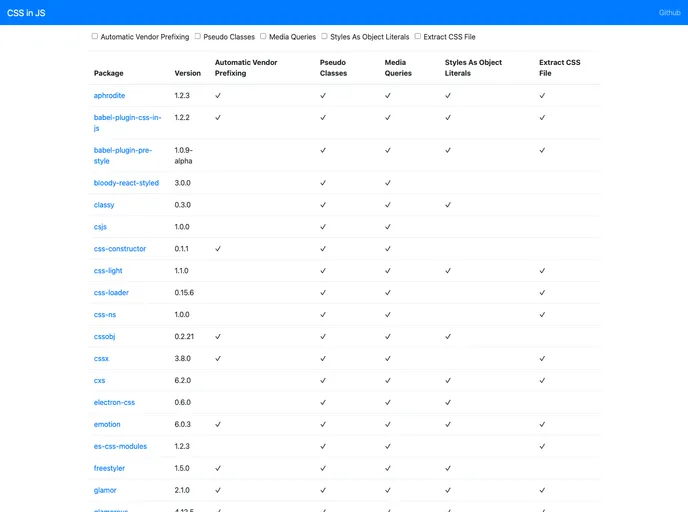Click freestyler's vendor prefixing checkmark
The image size is (688, 512).
(218, 468)
